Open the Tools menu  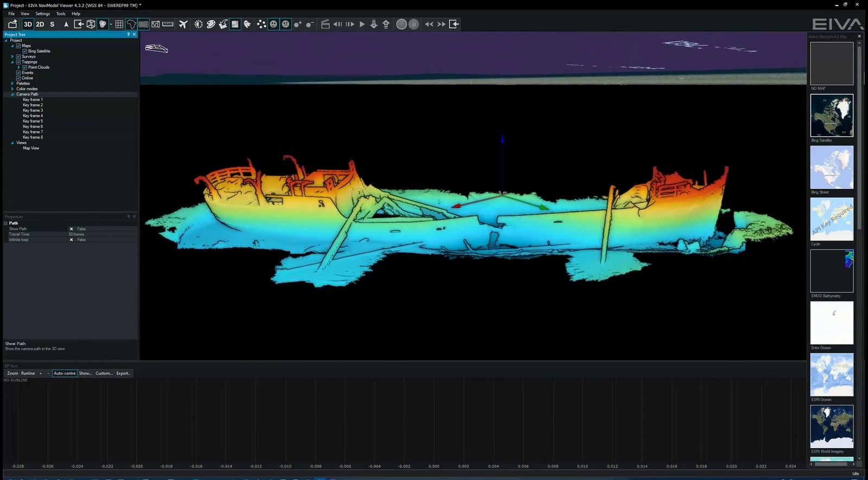tap(61, 14)
